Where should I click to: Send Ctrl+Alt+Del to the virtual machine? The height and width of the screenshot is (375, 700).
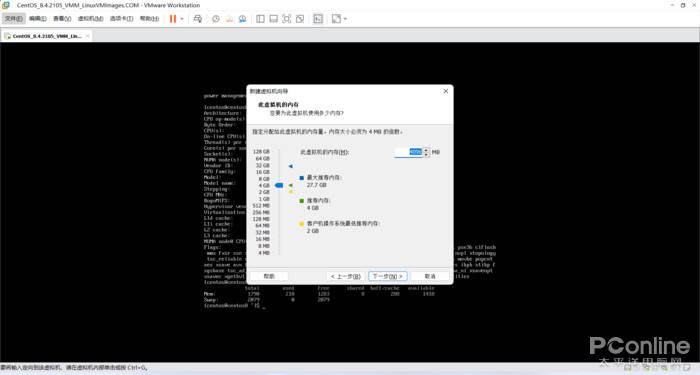pyautogui.click(x=198, y=19)
